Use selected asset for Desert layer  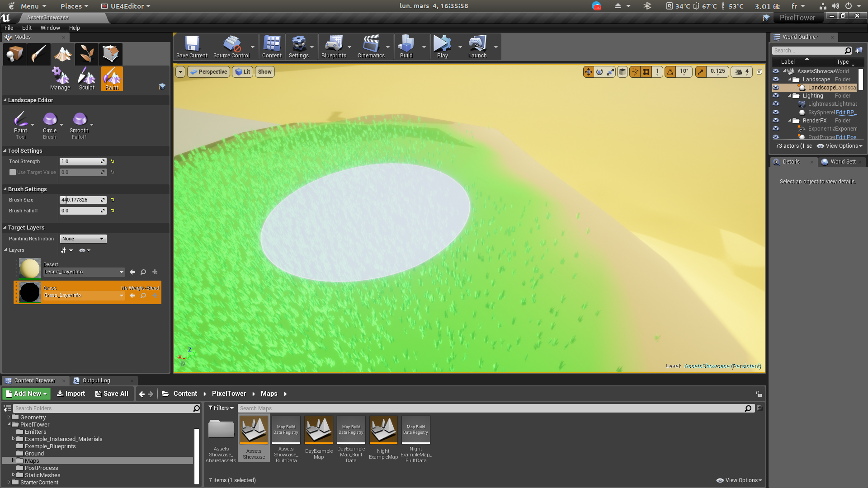point(132,272)
